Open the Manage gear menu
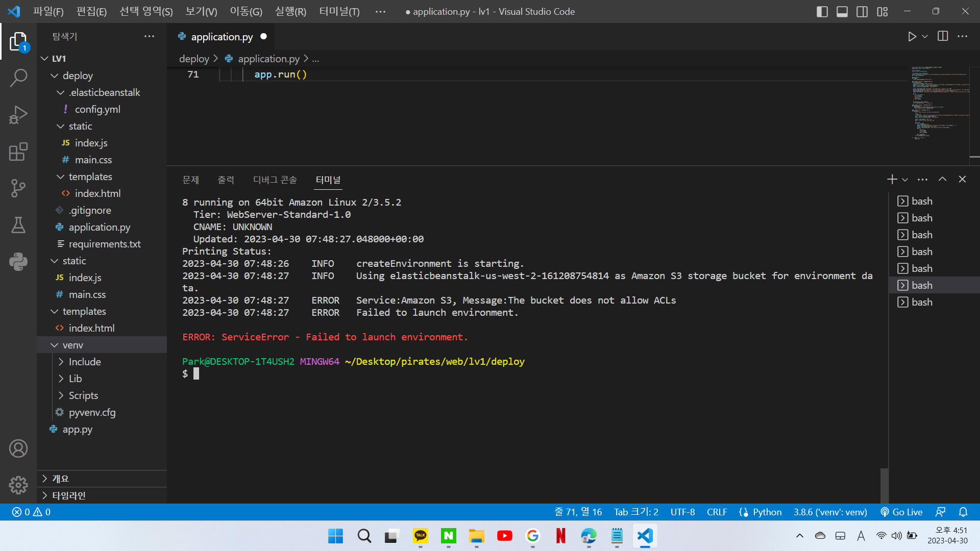The image size is (980, 551). tap(18, 485)
